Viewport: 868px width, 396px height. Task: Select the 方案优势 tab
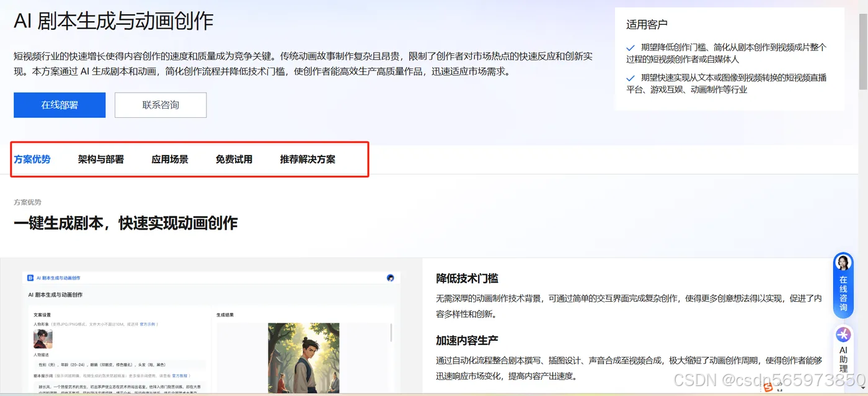click(32, 159)
